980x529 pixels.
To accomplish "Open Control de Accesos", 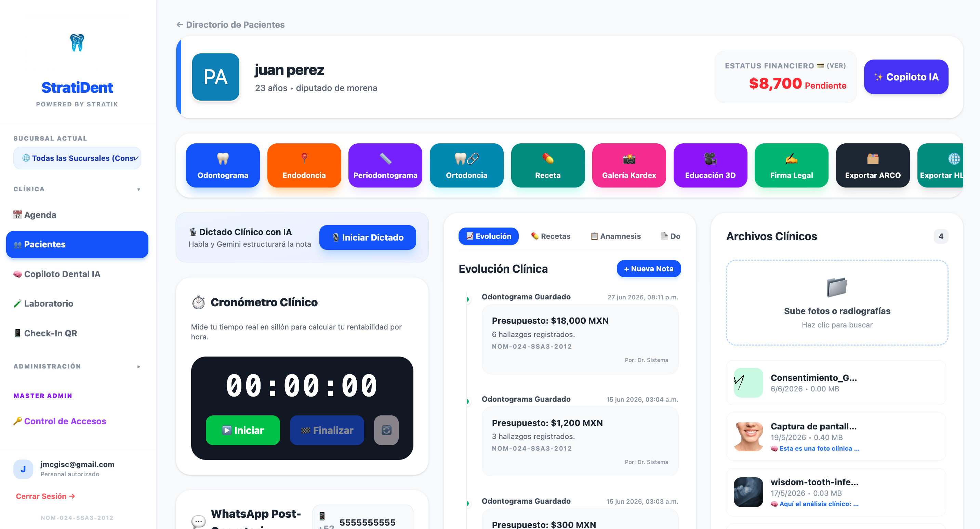I will 77,421.
